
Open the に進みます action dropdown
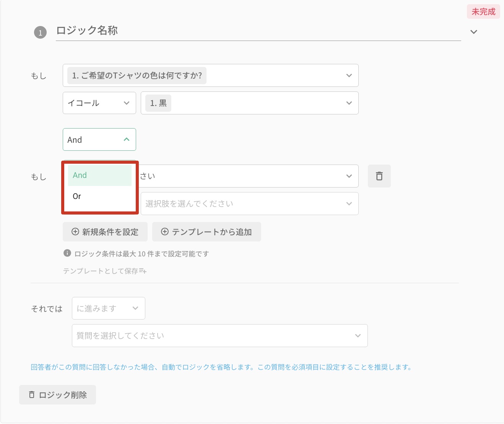(x=108, y=308)
